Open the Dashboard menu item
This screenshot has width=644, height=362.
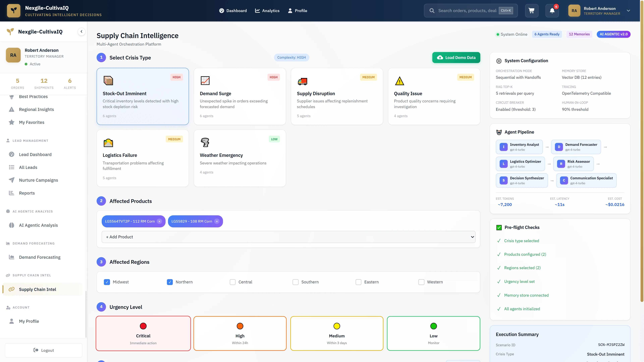pyautogui.click(x=233, y=11)
